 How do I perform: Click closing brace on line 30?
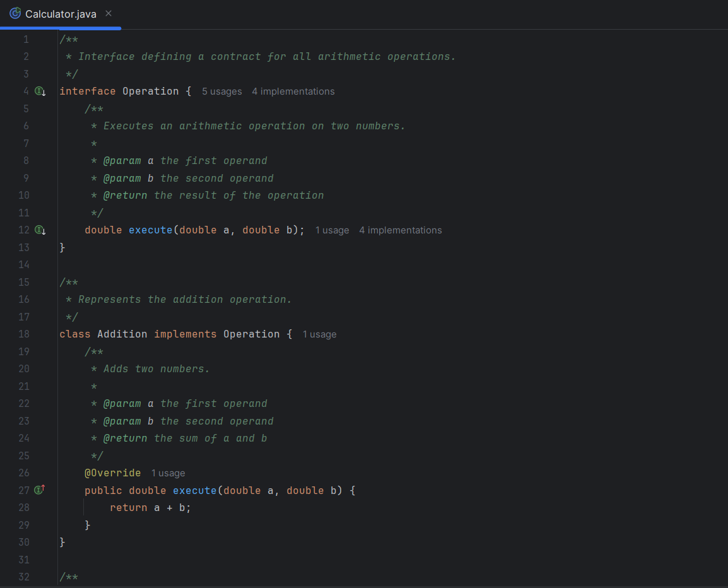pos(62,542)
